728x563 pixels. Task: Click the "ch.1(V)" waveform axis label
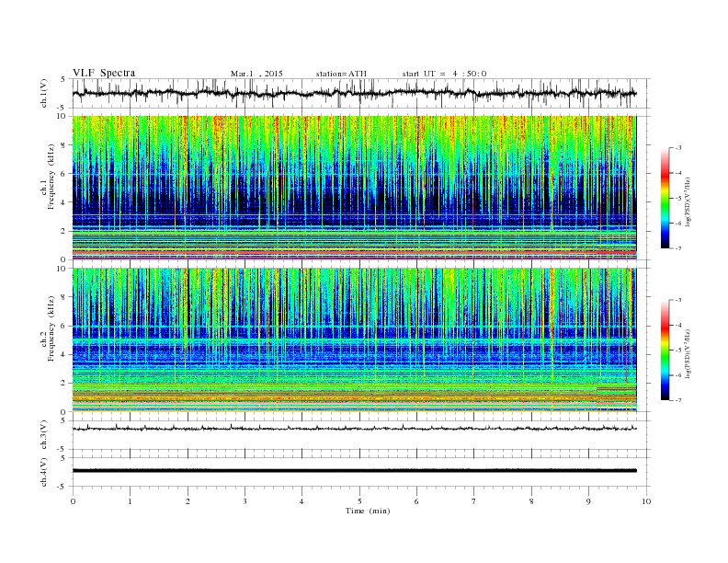[44, 93]
